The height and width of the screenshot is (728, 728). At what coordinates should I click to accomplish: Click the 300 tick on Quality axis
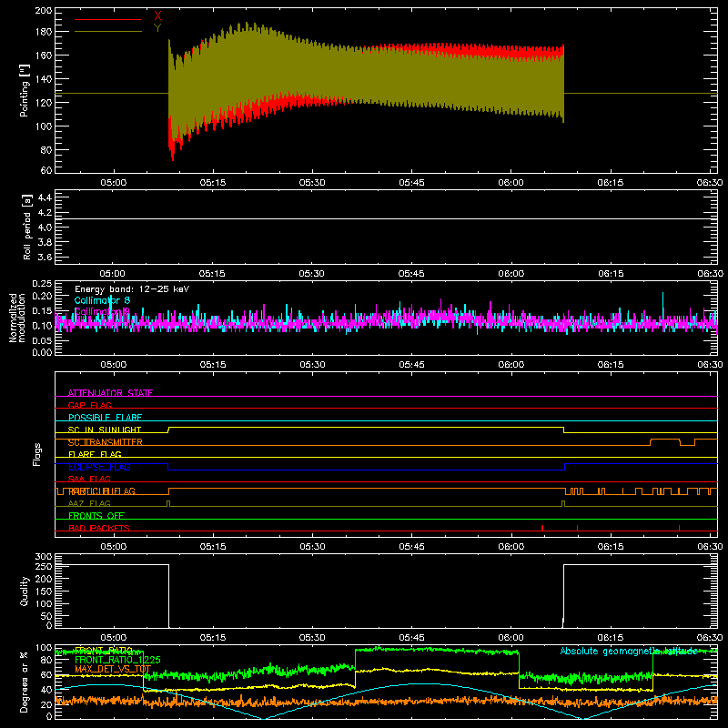pyautogui.click(x=43, y=557)
